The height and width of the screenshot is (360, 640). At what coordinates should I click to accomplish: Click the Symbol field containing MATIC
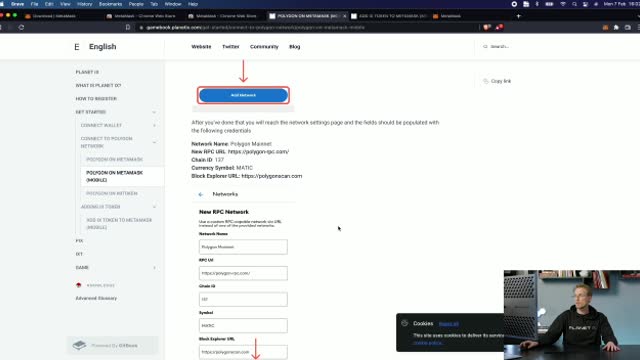[x=243, y=325]
